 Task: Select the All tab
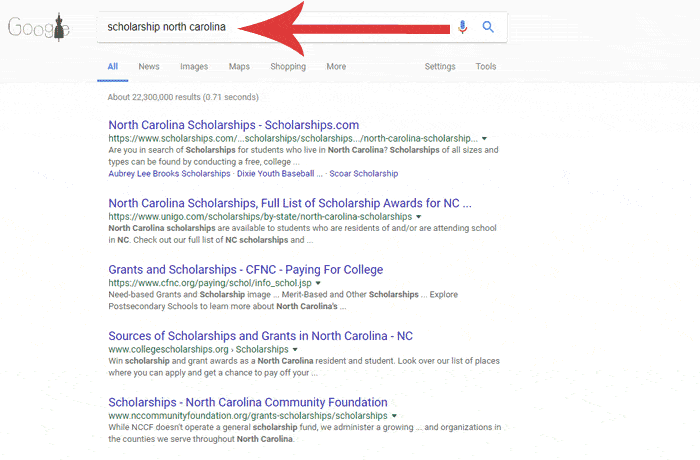coord(112,67)
